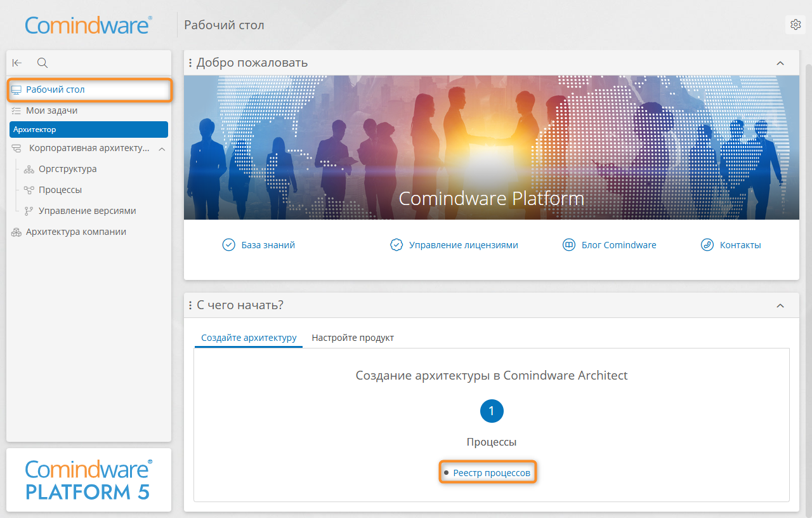
Task: Click the settings gear icon
Action: (x=795, y=25)
